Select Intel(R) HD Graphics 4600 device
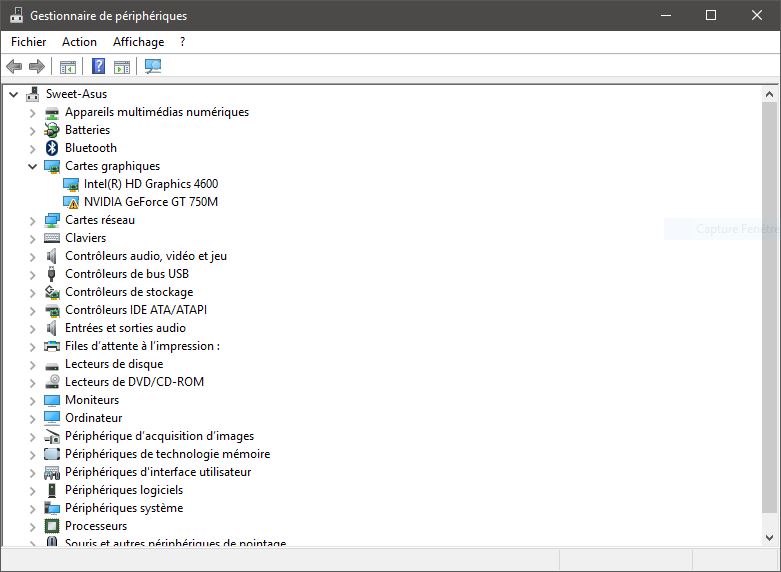 click(150, 184)
